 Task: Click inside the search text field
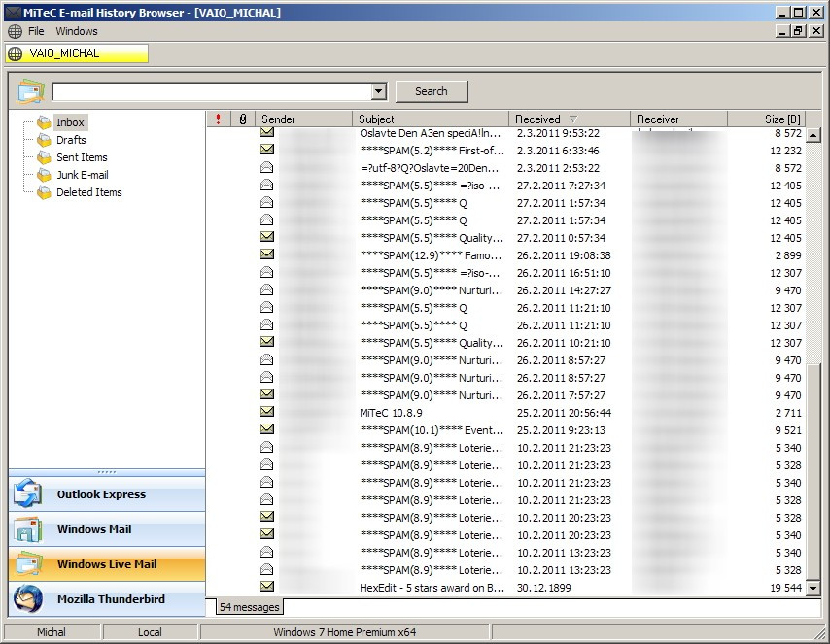click(x=212, y=91)
